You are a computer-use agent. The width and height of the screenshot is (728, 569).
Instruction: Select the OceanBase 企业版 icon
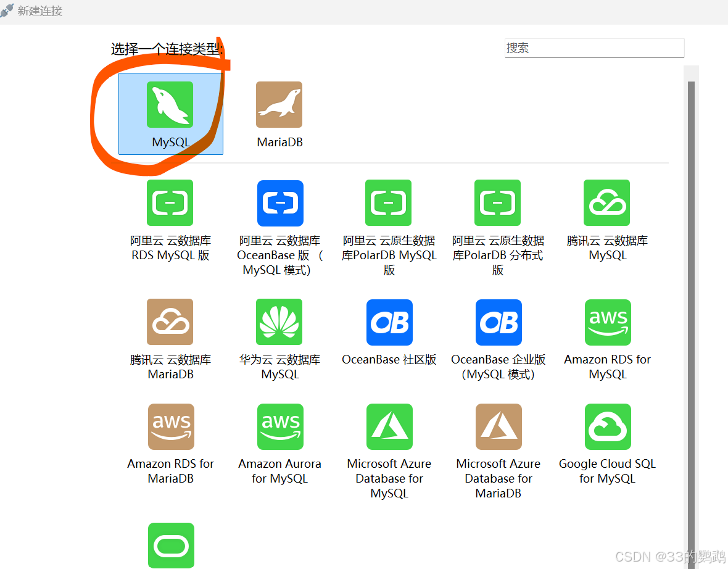click(498, 322)
